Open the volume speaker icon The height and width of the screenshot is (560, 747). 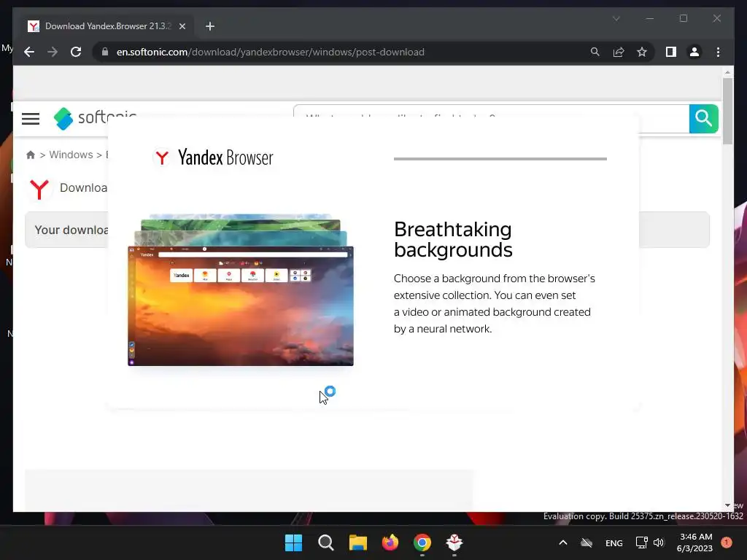659,542
